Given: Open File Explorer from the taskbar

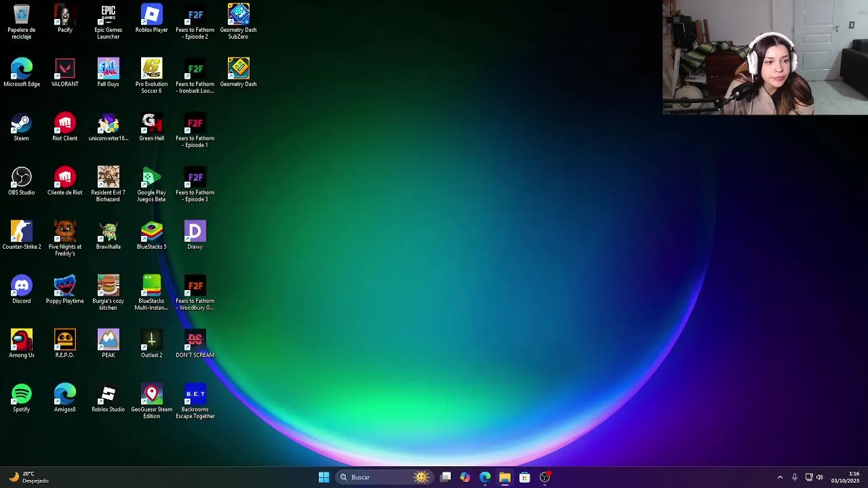Looking at the screenshot, I should tap(505, 477).
